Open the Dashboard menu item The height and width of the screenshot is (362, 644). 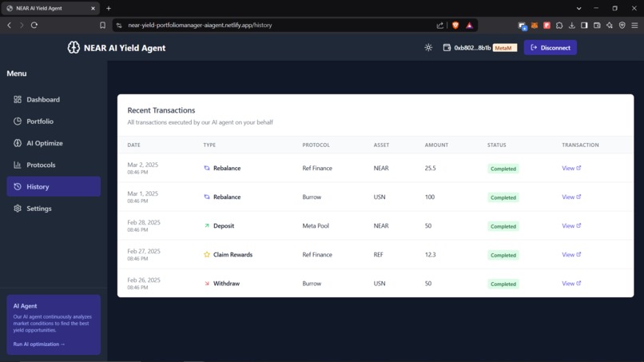point(54,99)
